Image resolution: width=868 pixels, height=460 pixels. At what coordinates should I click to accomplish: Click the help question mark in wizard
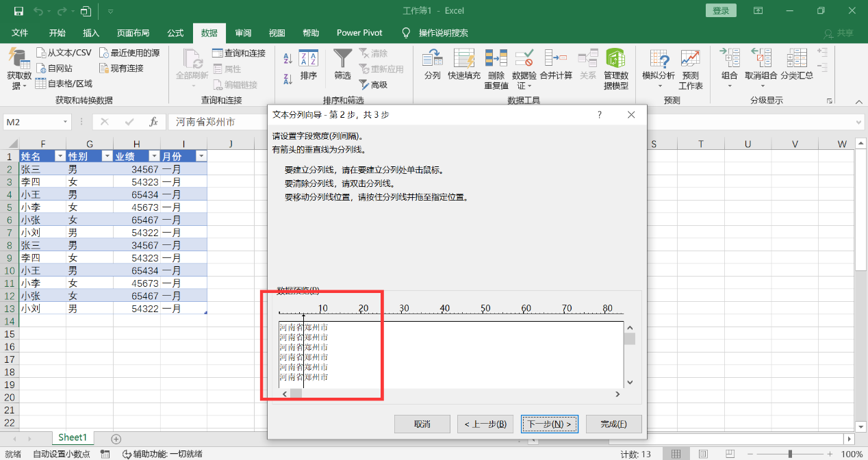[x=599, y=114]
